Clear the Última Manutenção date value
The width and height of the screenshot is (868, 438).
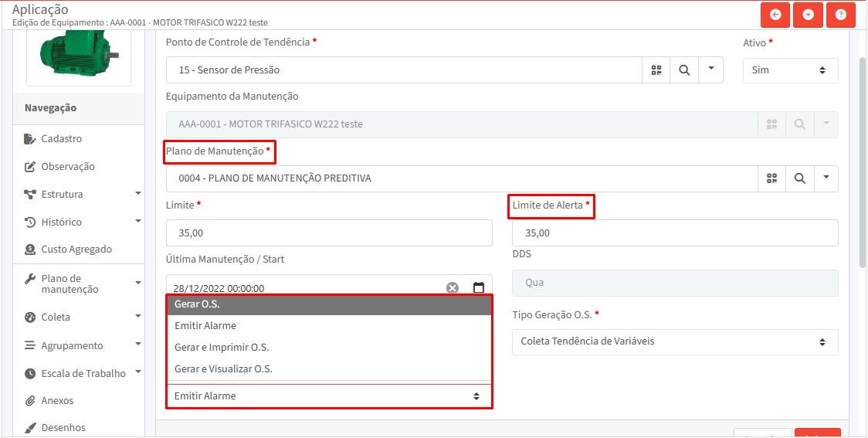click(453, 288)
